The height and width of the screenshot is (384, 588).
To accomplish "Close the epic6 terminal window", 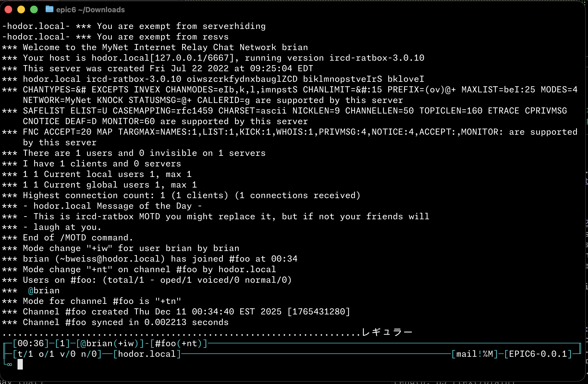I will click(8, 9).
